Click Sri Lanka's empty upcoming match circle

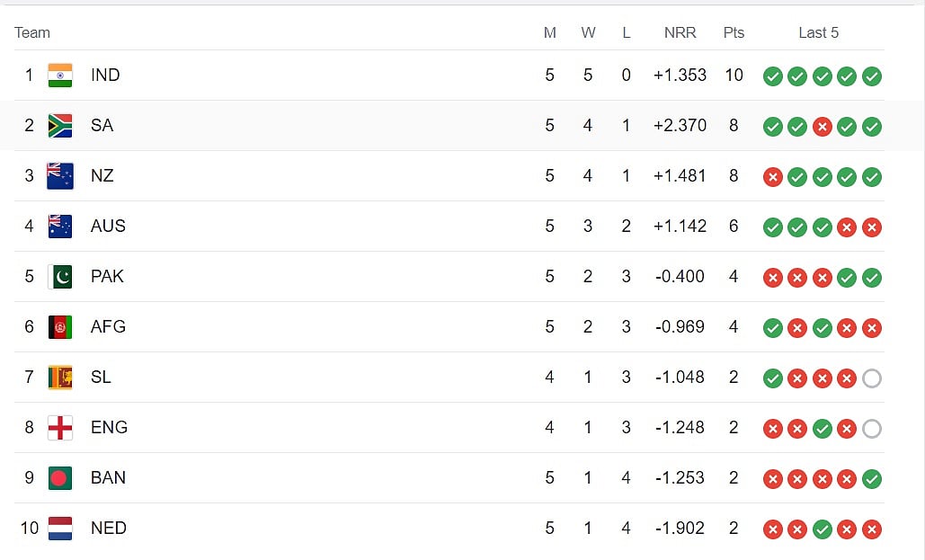click(x=871, y=378)
